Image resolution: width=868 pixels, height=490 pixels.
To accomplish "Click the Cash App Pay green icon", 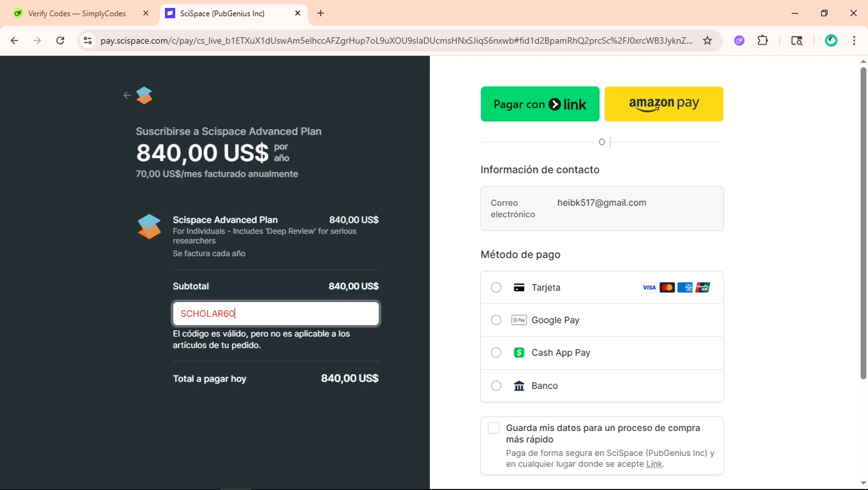I will (x=519, y=352).
